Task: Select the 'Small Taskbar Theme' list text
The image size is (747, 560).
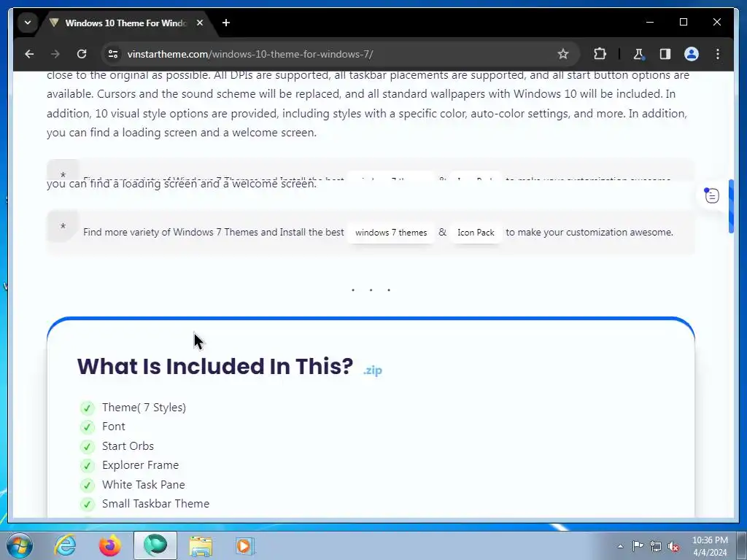Action: click(x=156, y=504)
